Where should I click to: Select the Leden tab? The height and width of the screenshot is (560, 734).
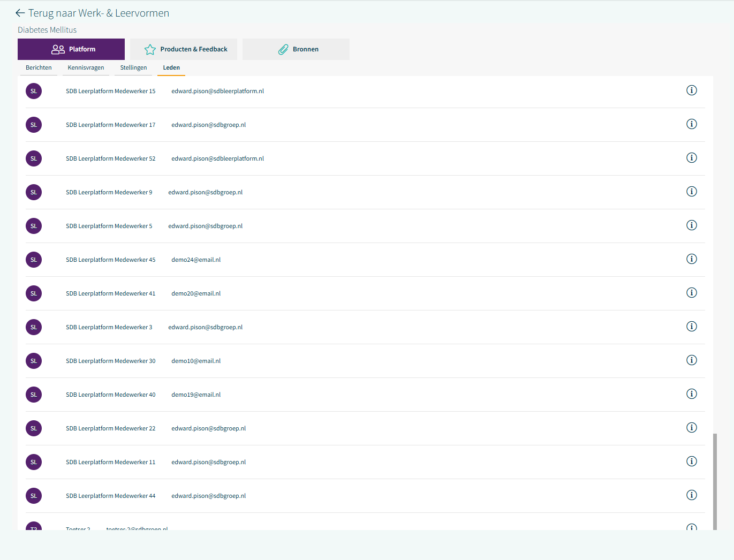pos(171,68)
